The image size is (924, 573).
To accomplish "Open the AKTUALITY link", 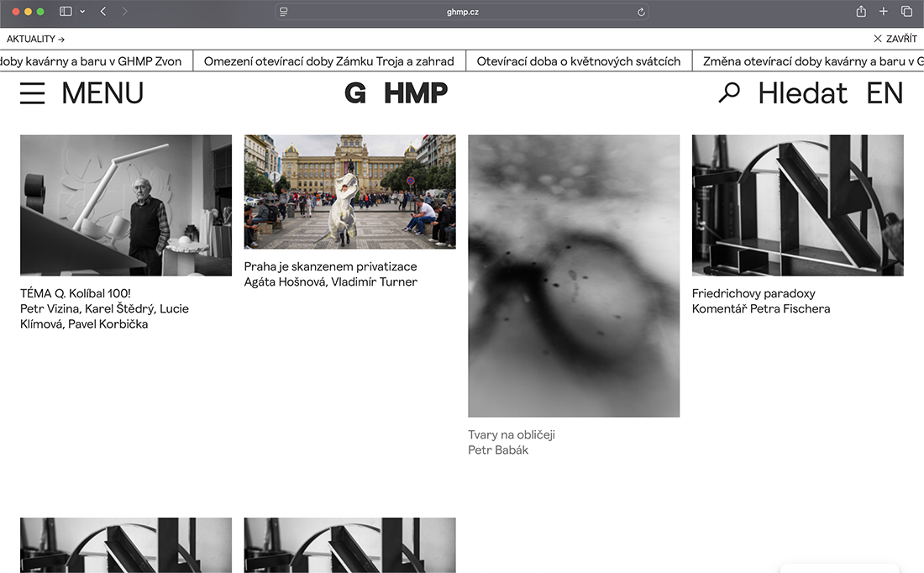I will pyautogui.click(x=35, y=39).
